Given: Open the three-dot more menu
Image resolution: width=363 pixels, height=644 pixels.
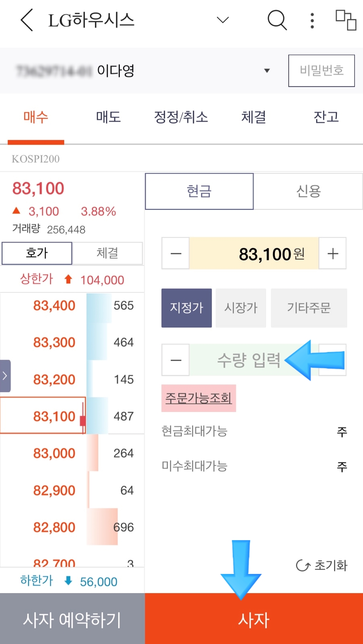Looking at the screenshot, I should pos(312,20).
